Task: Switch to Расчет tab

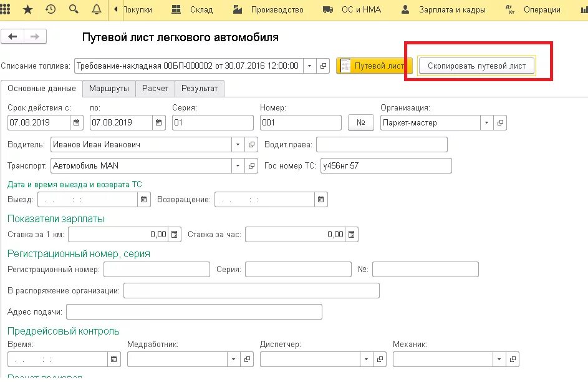Action: [155, 89]
